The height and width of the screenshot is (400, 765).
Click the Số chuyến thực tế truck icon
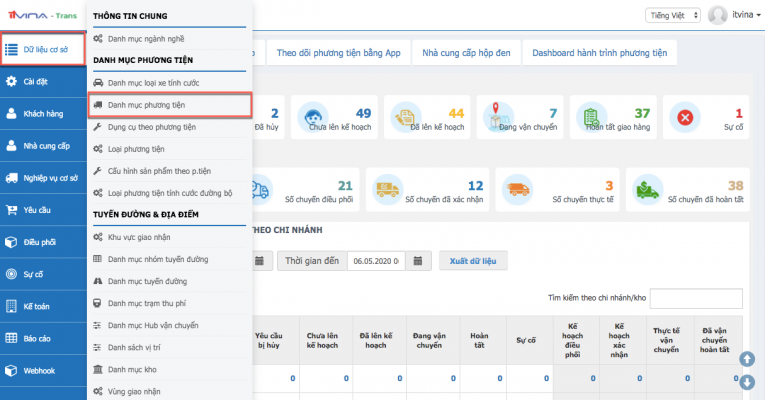click(517, 188)
